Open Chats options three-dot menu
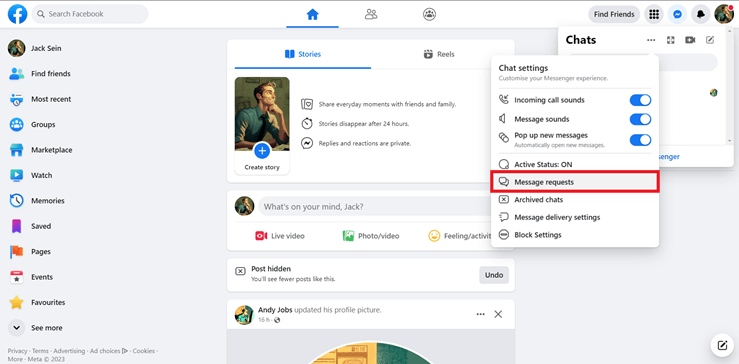739x364 pixels. (651, 40)
